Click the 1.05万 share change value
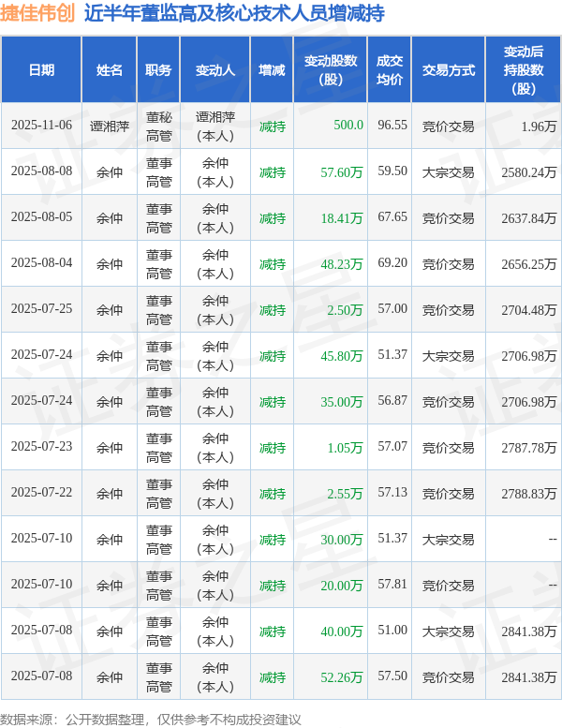This screenshot has height=728, width=562. 345,448
